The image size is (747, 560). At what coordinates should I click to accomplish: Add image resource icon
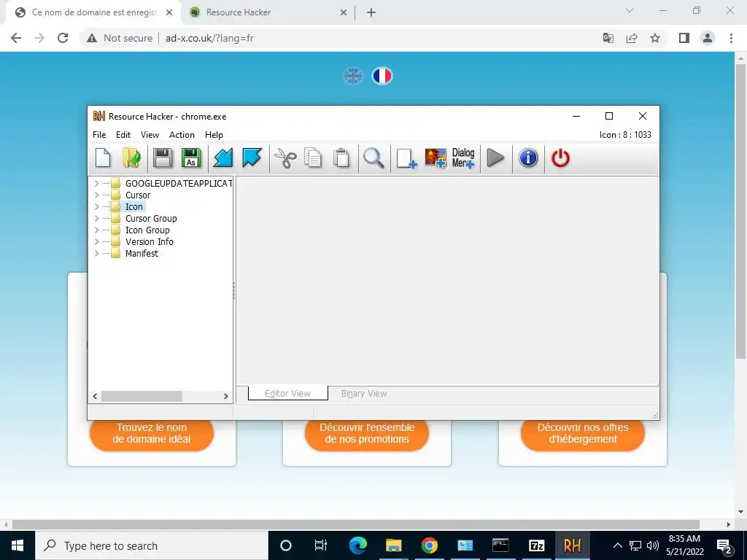pyautogui.click(x=436, y=158)
